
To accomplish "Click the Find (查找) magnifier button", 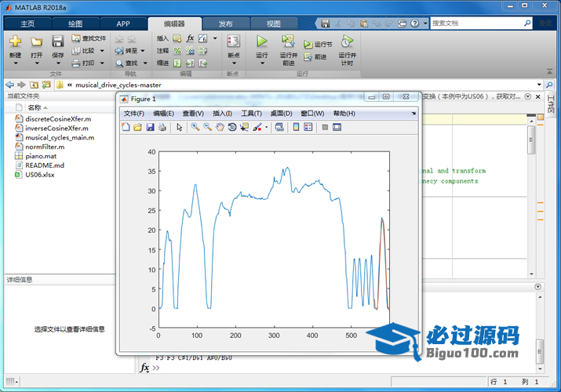I will click(126, 64).
